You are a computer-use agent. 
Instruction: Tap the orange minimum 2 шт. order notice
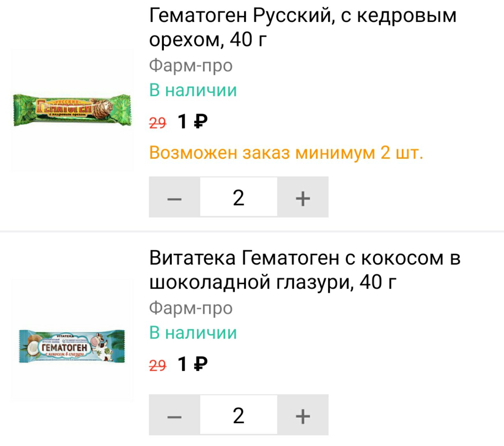(x=286, y=153)
